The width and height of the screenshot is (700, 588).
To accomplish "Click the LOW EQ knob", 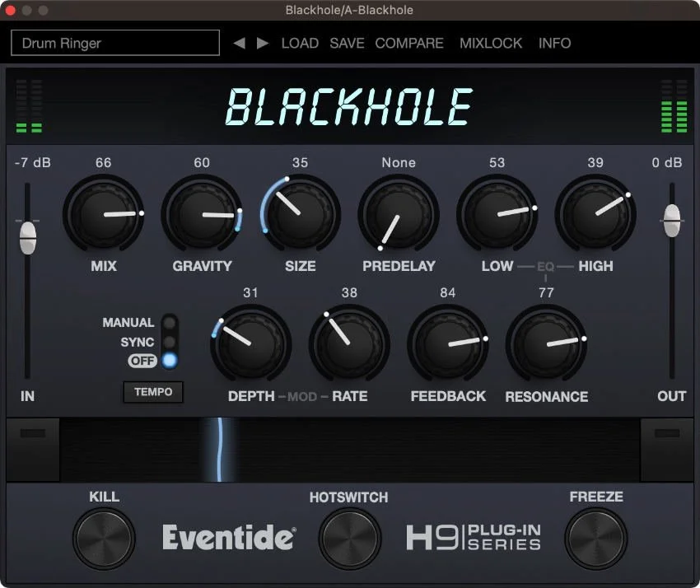I will 497,215.
